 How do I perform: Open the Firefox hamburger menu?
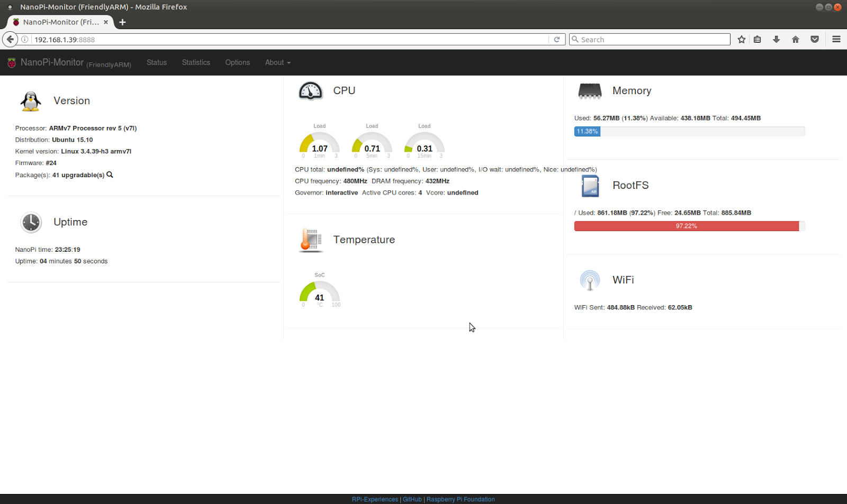click(836, 40)
